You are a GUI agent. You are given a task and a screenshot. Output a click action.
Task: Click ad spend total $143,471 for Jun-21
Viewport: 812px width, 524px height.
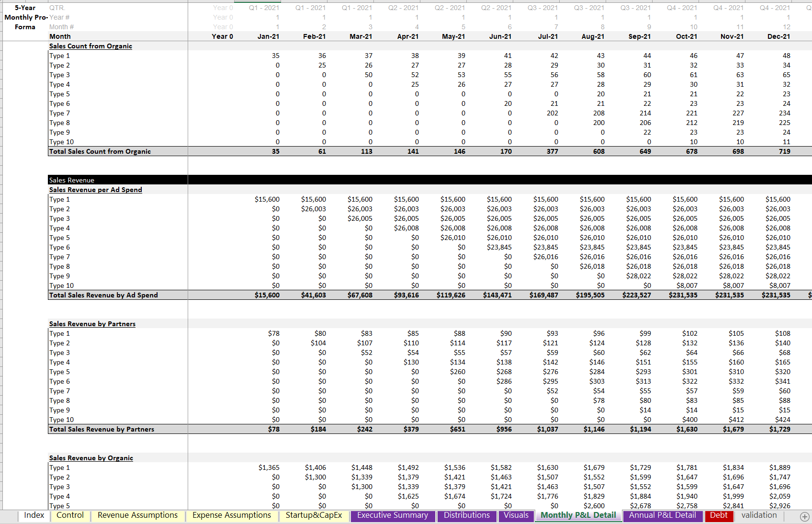coord(497,295)
